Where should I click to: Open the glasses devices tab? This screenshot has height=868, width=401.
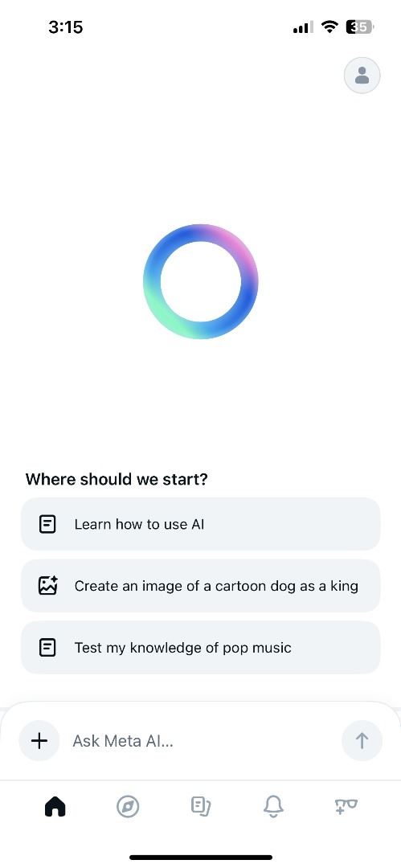[x=346, y=806]
